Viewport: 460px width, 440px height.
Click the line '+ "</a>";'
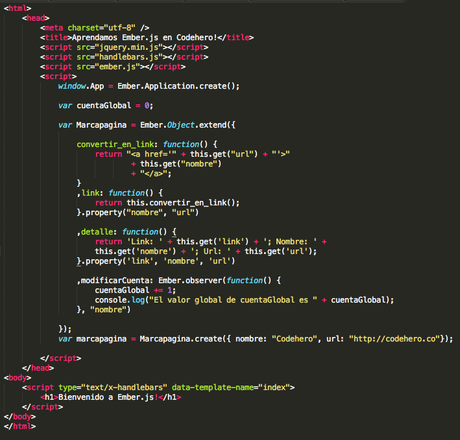coord(151,174)
